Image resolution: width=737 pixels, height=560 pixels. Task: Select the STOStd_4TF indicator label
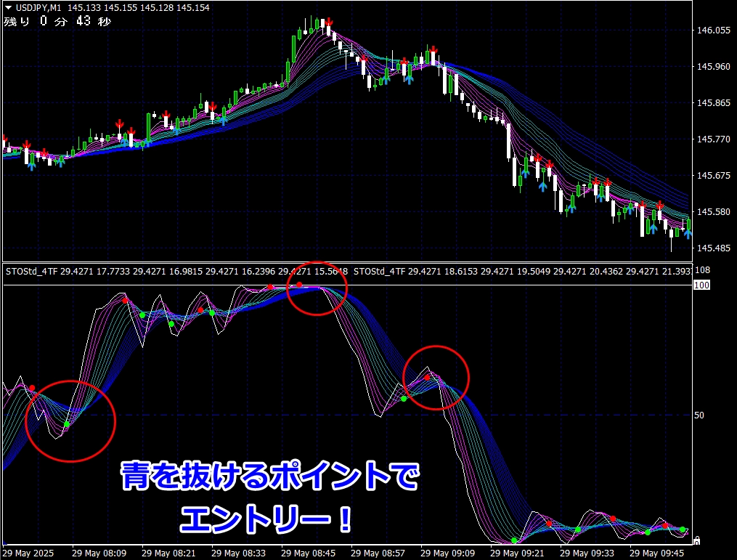click(x=32, y=271)
